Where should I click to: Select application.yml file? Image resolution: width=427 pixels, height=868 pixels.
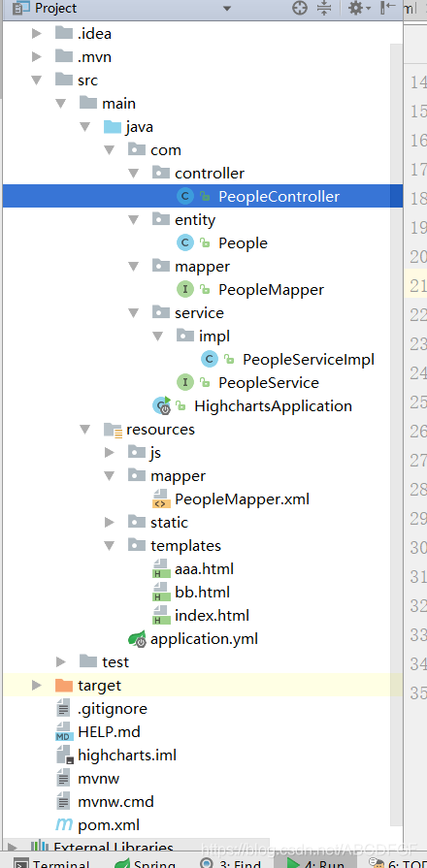point(205,639)
